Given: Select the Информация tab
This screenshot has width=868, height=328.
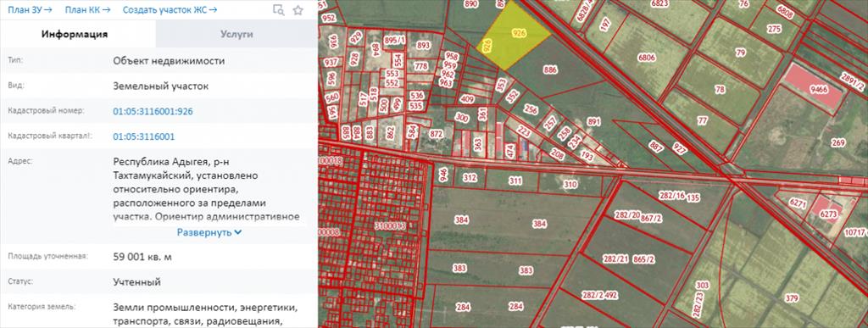Looking at the screenshot, I should [x=75, y=34].
